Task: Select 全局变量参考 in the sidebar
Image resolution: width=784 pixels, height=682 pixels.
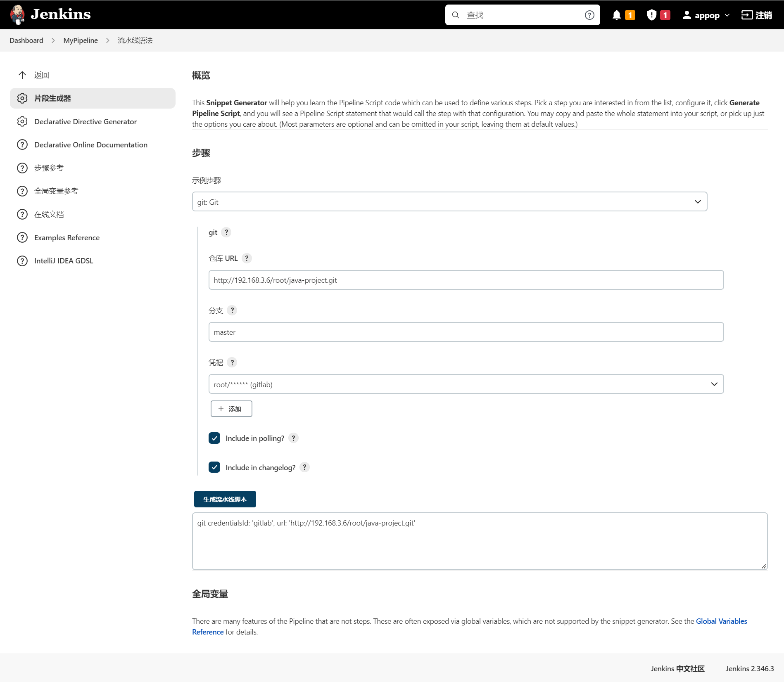Action: pyautogui.click(x=56, y=191)
